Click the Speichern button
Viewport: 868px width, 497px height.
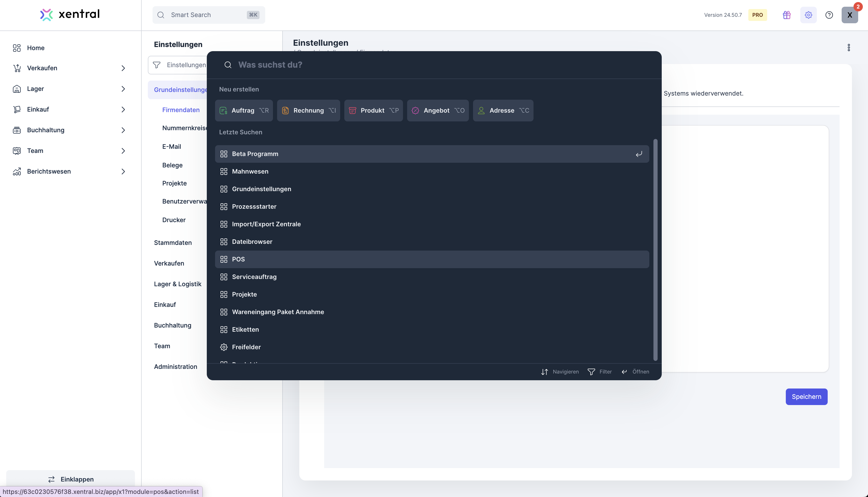806,397
